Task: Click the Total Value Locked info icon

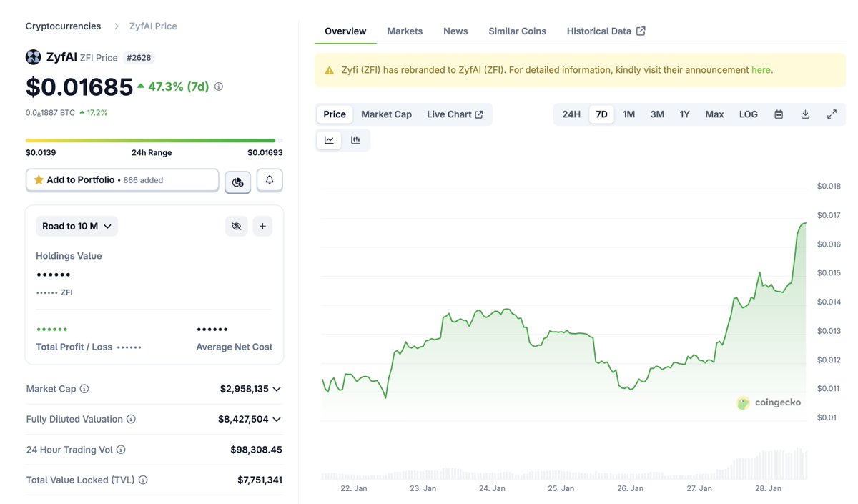Action: [143, 480]
